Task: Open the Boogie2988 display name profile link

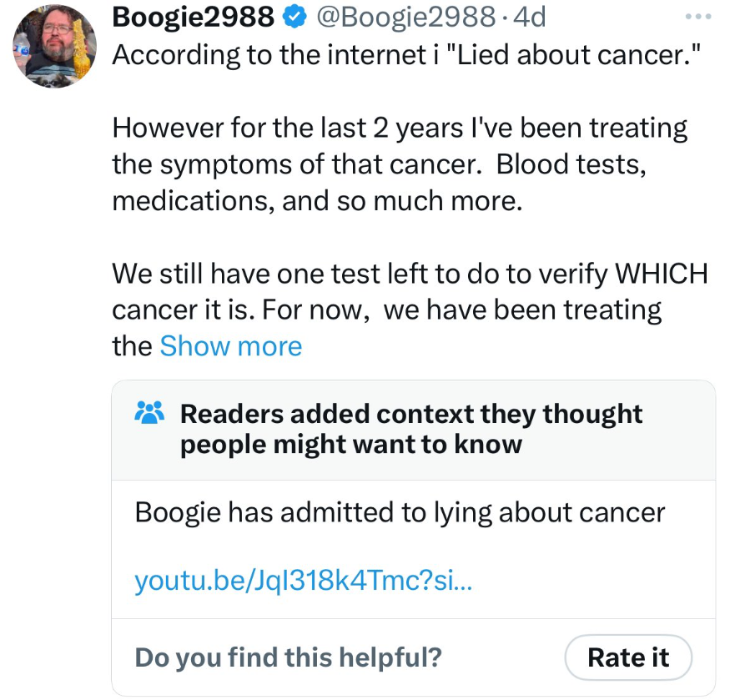Action: [193, 15]
